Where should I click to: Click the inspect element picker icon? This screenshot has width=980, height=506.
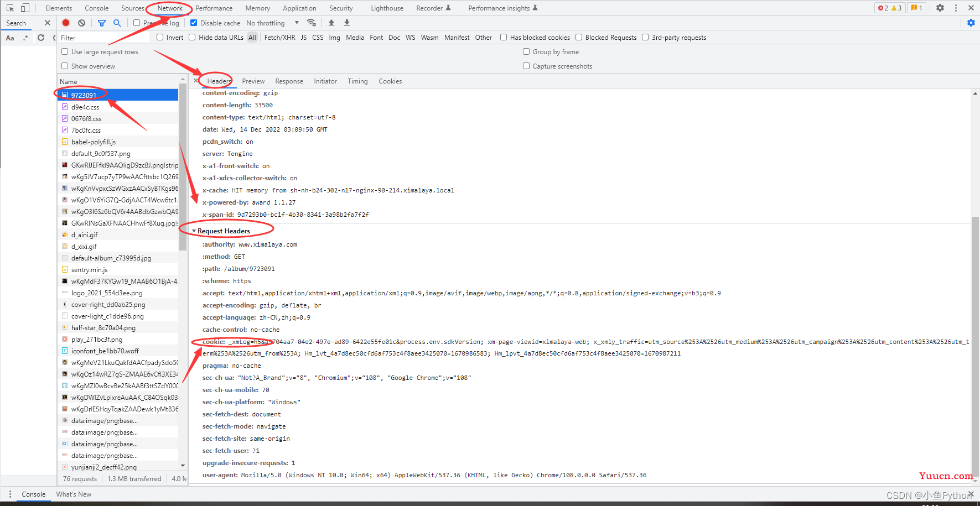pyautogui.click(x=10, y=8)
